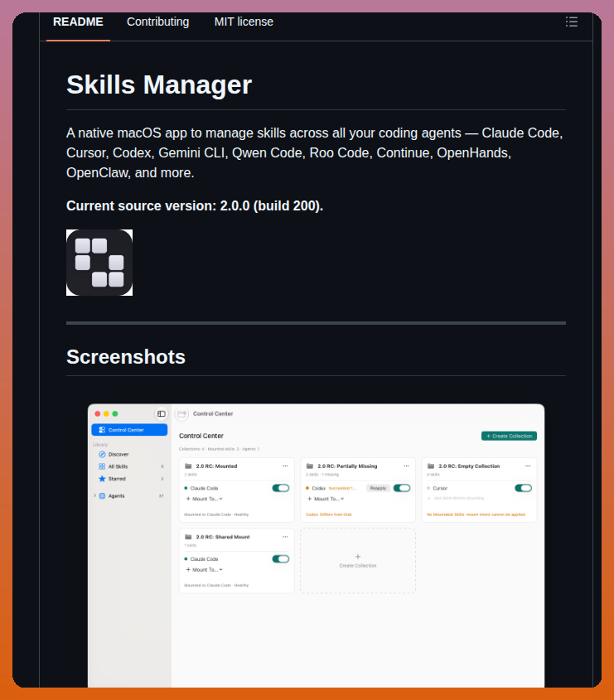This screenshot has width=614, height=700.
Task: Toggle Claude Code switch in 2.0 RC: Mounted
Action: 281,488
